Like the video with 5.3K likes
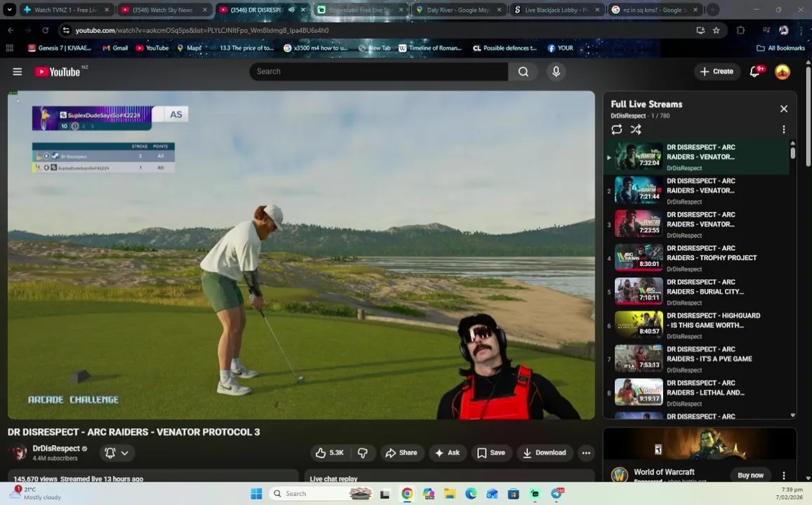 [x=329, y=452]
